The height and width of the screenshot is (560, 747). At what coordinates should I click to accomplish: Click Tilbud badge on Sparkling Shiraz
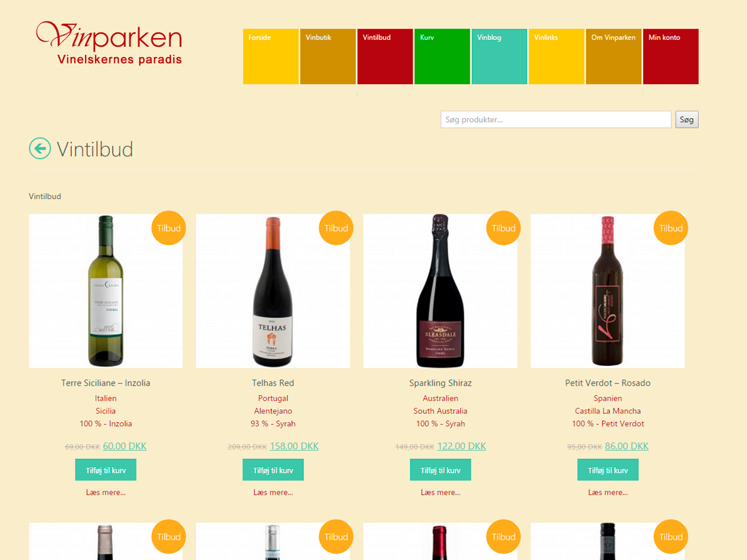tap(504, 228)
